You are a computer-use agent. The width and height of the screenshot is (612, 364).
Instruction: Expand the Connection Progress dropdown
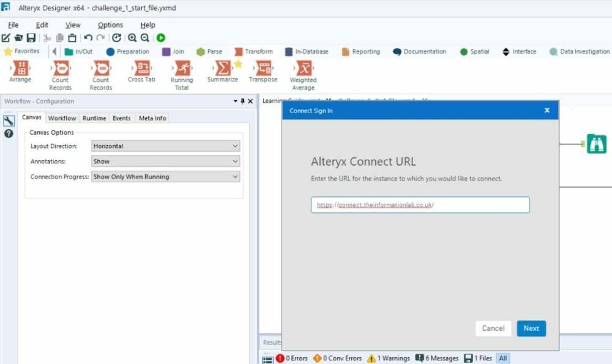(x=165, y=176)
